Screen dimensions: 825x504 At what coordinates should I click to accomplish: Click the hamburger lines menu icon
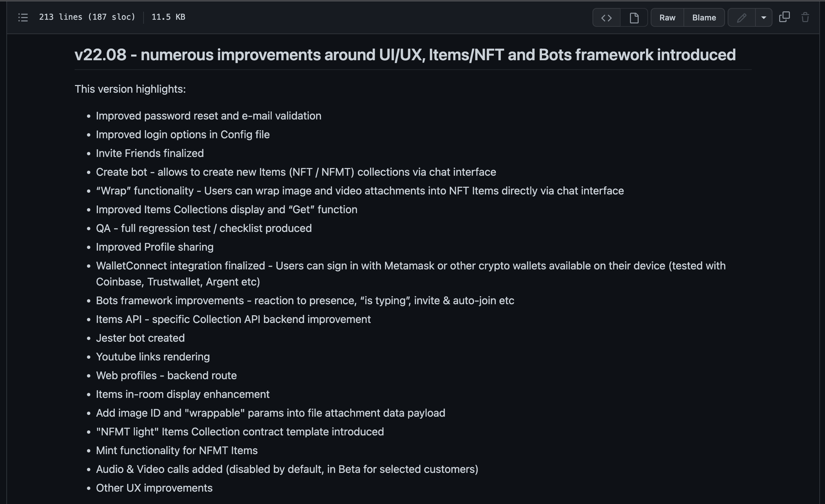click(x=23, y=17)
